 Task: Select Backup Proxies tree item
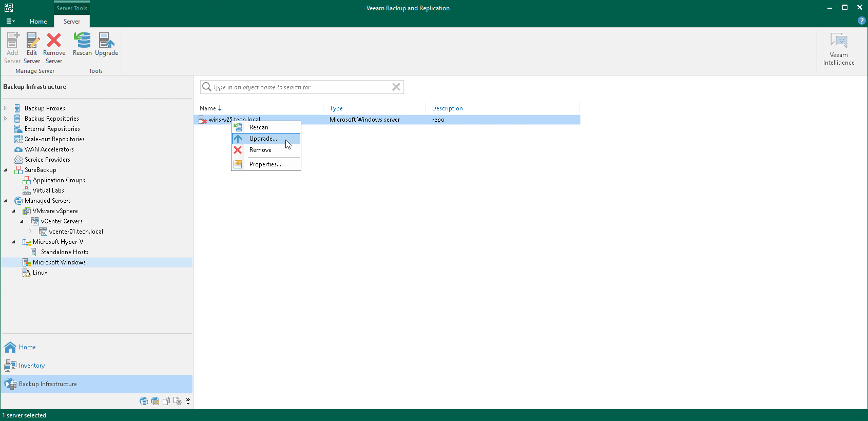[45, 108]
